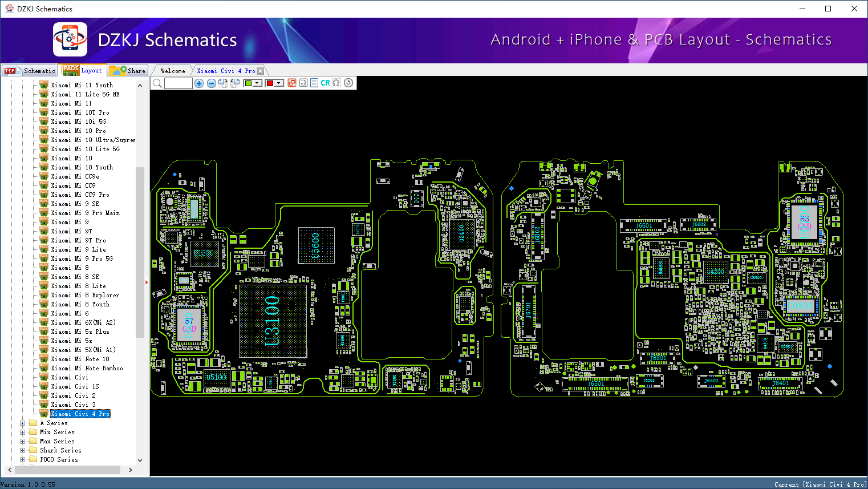
Task: Click the tree panel's scroll-up arrow
Action: pos(140,86)
